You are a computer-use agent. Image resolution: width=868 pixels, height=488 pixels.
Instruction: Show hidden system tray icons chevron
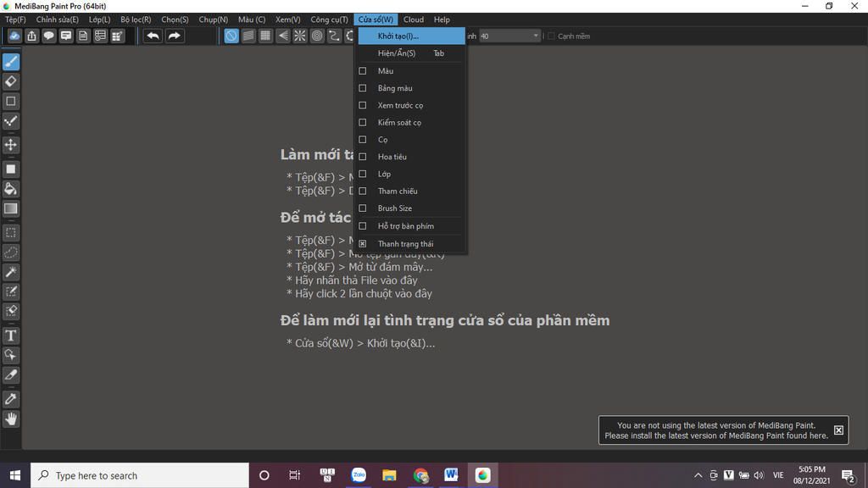(698, 475)
